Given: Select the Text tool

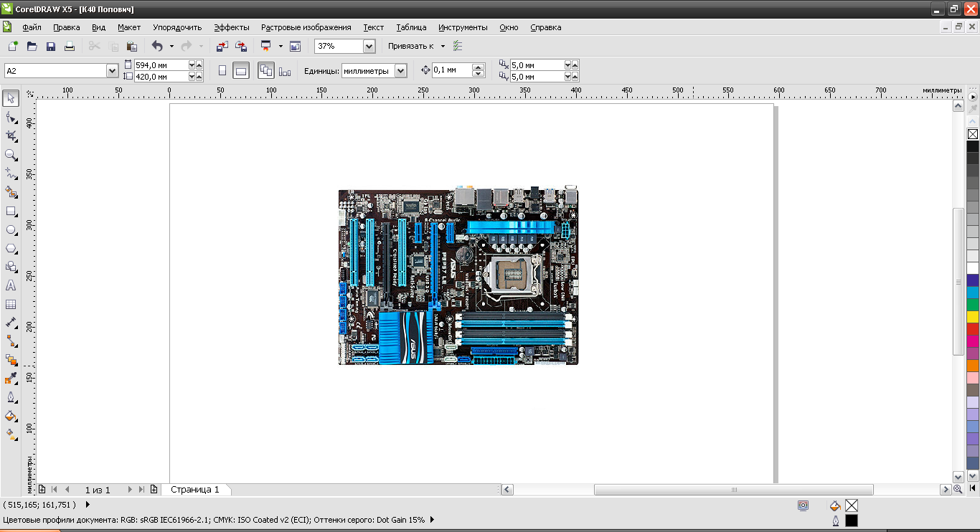Looking at the screenshot, I should (x=11, y=285).
